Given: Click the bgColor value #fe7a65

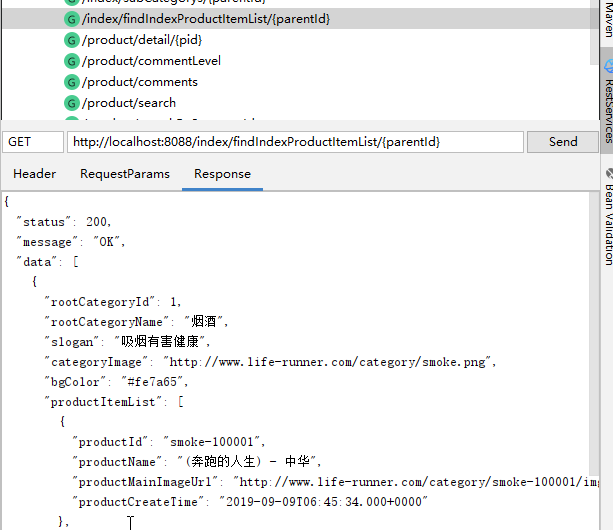Looking at the screenshot, I should (152, 381).
